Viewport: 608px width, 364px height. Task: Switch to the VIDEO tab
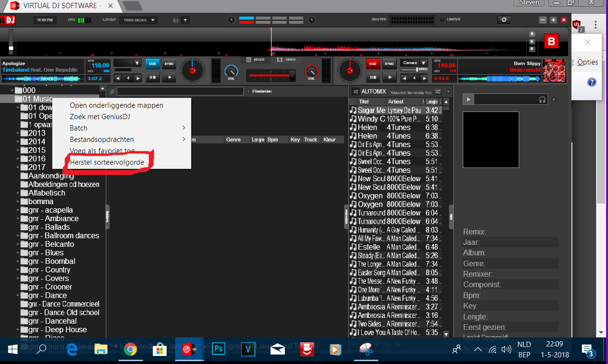[x=287, y=60]
